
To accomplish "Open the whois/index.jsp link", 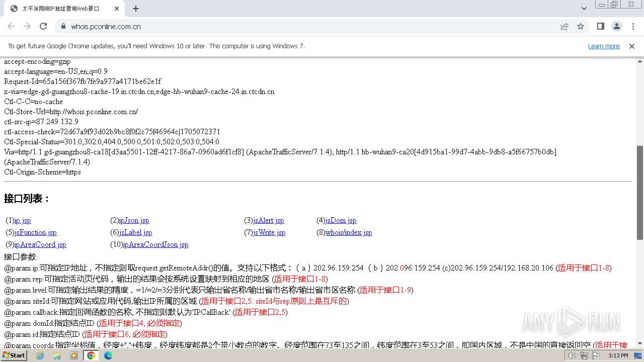I will (349, 233).
